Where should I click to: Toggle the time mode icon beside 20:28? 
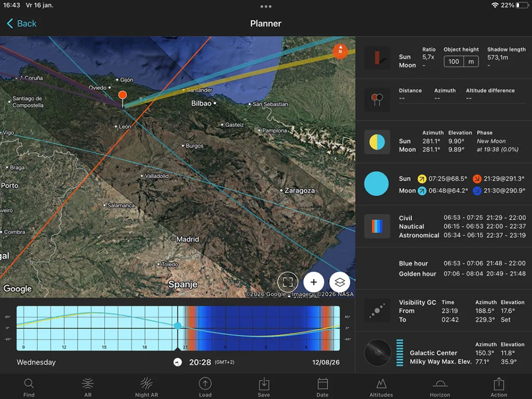[x=177, y=362]
